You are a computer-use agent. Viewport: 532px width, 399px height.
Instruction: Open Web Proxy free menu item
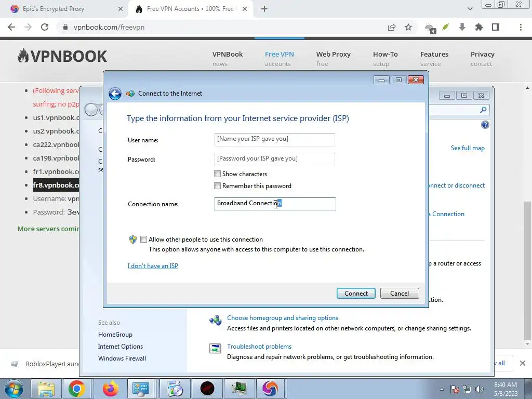[333, 59]
